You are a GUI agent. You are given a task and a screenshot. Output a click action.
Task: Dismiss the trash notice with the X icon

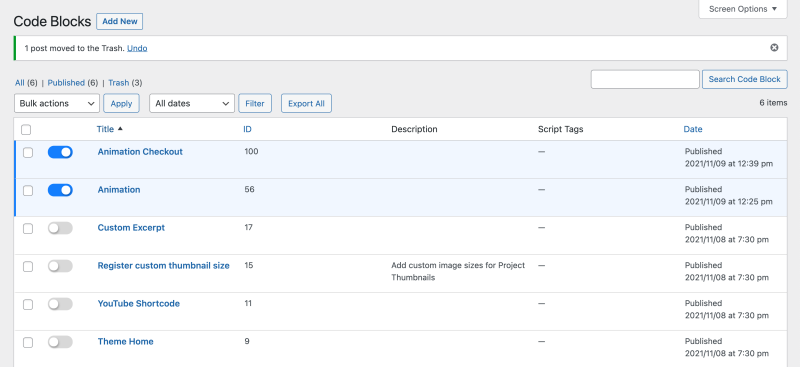click(774, 47)
